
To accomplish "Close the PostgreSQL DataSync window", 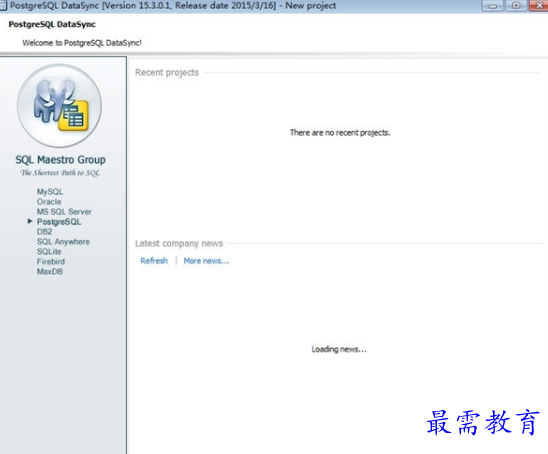I will click(539, 6).
